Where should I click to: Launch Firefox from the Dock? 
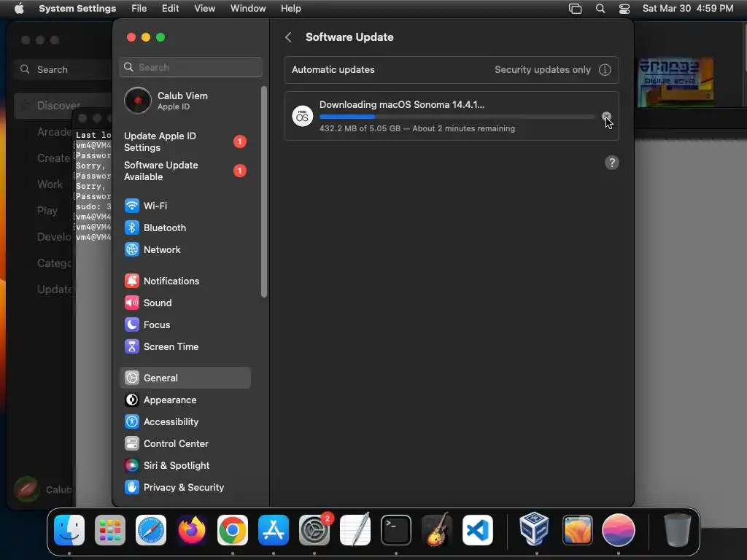[192, 530]
